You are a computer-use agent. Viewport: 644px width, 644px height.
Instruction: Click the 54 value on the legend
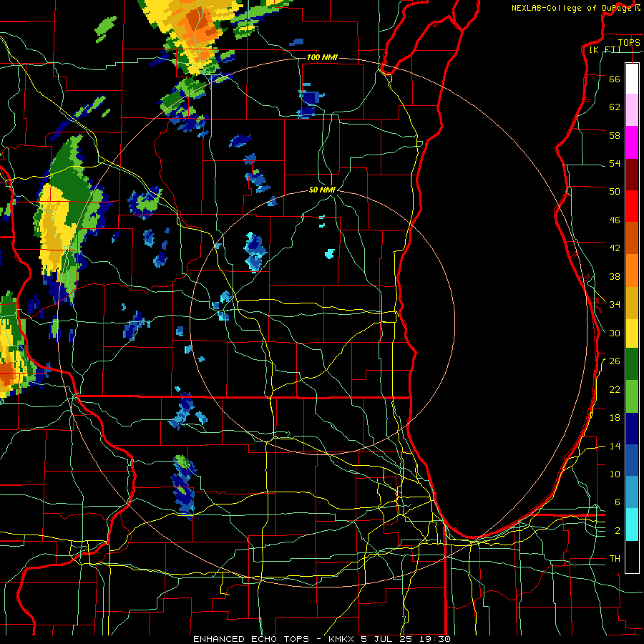(615, 163)
